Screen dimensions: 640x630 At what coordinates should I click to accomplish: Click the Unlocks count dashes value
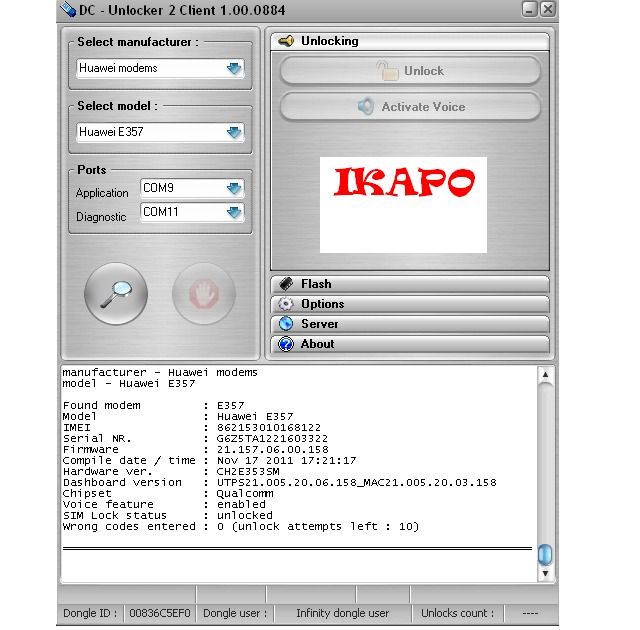(530, 613)
